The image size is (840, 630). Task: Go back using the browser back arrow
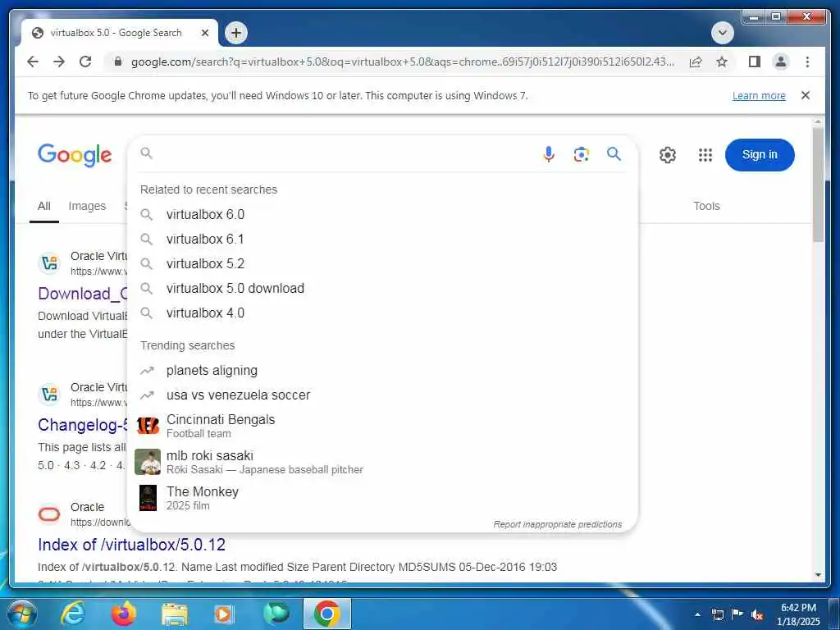click(33, 62)
